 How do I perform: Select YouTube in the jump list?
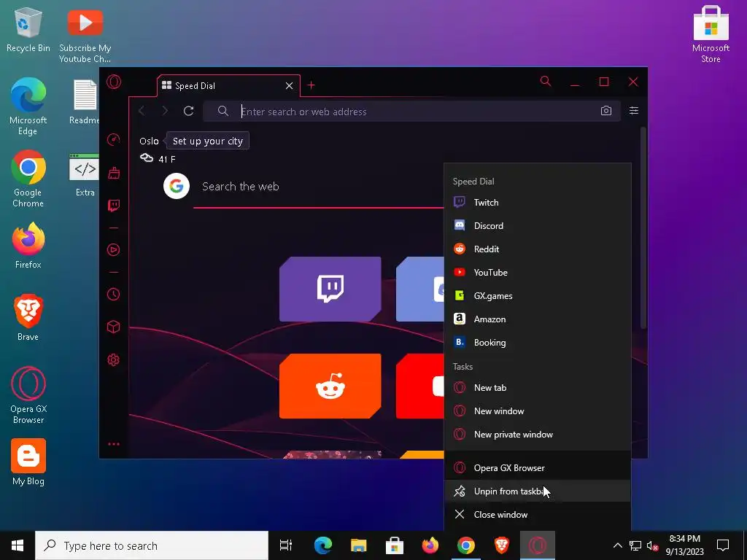(538, 273)
